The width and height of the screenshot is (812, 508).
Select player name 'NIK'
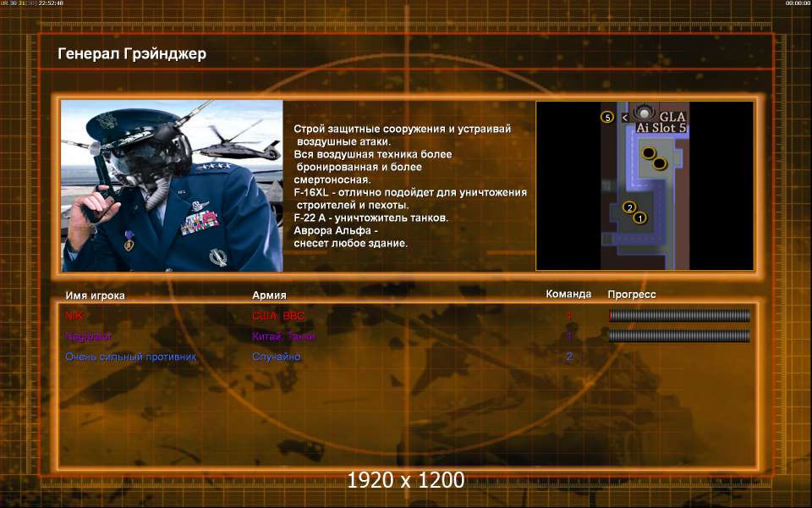(74, 316)
